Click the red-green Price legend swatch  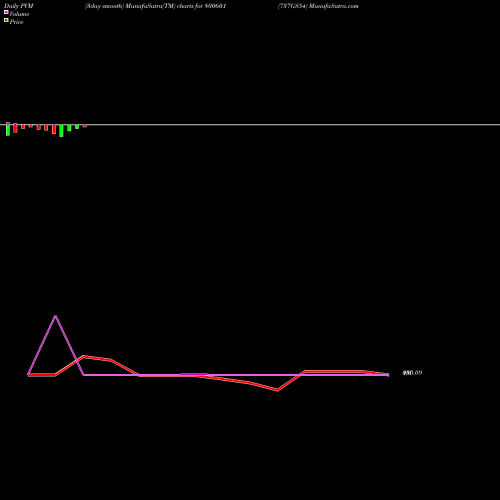(6, 20)
